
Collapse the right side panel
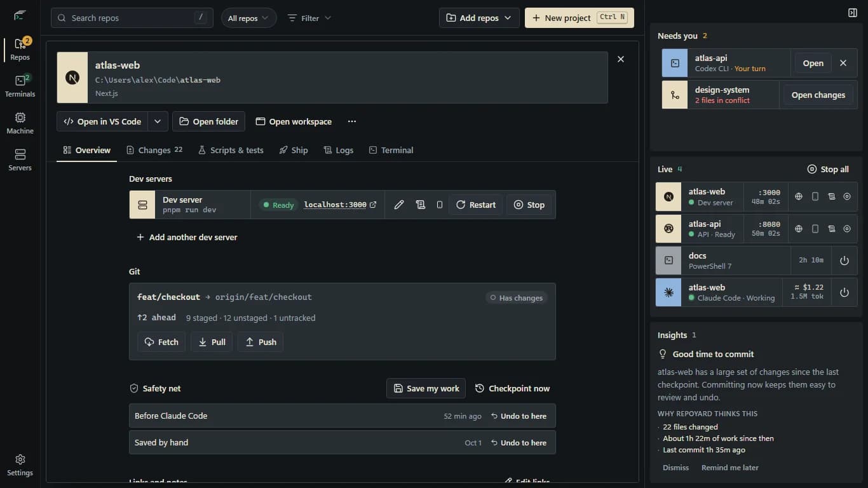[853, 13]
